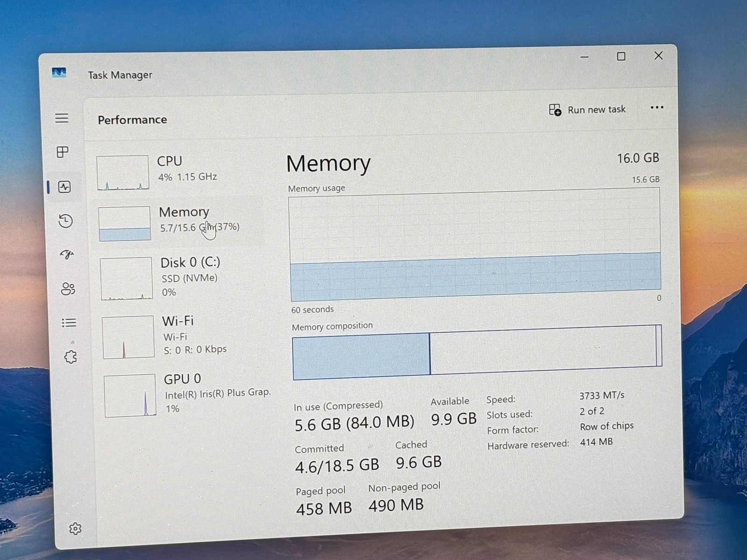Click the Task Manager app icon

59,72
